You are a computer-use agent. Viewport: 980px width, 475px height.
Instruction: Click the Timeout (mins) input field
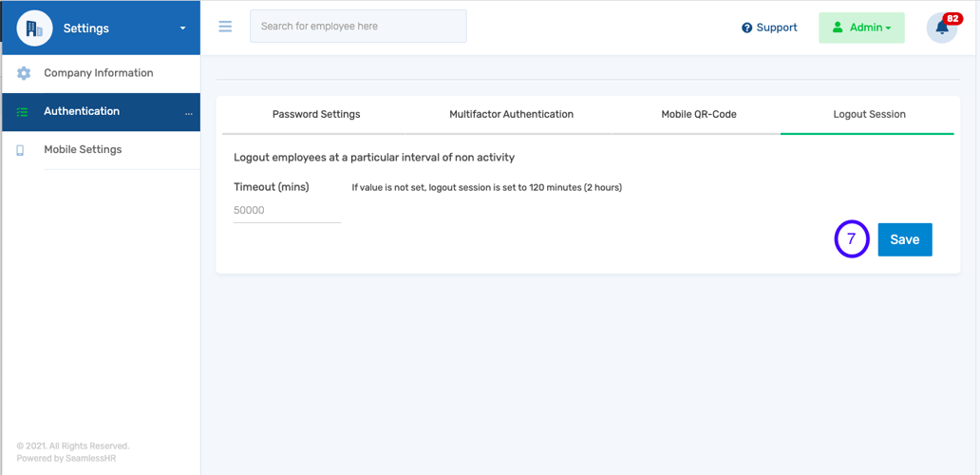[x=287, y=211]
